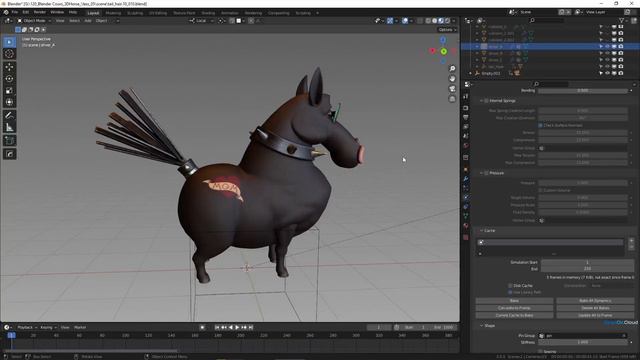640x360 pixels.
Task: Toggle Custom Volume checkbox
Action: [x=540, y=190]
